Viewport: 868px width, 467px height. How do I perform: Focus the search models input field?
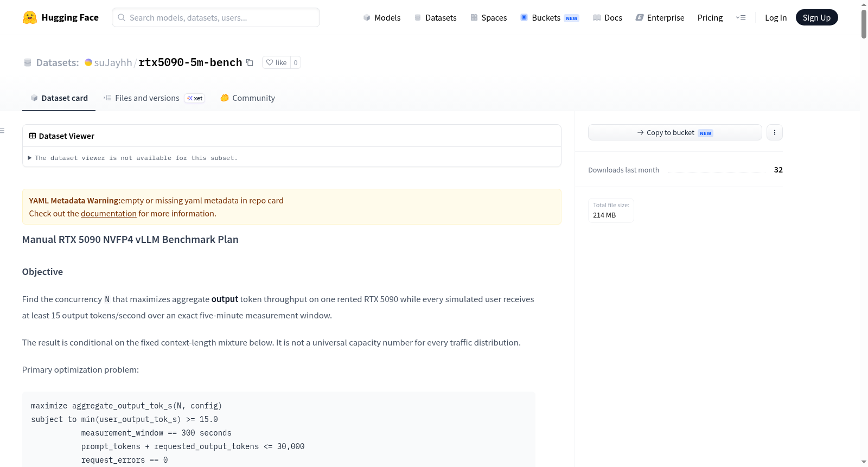tap(216, 17)
